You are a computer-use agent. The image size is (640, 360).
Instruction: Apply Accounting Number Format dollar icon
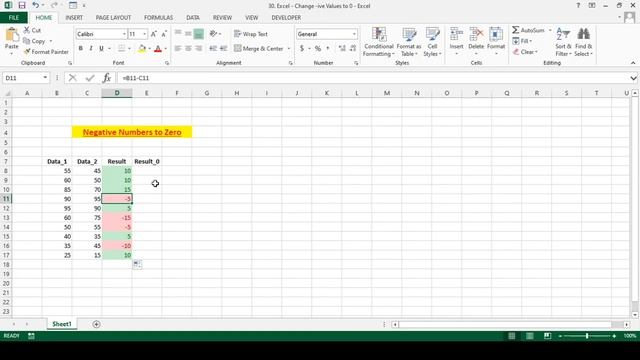(302, 49)
